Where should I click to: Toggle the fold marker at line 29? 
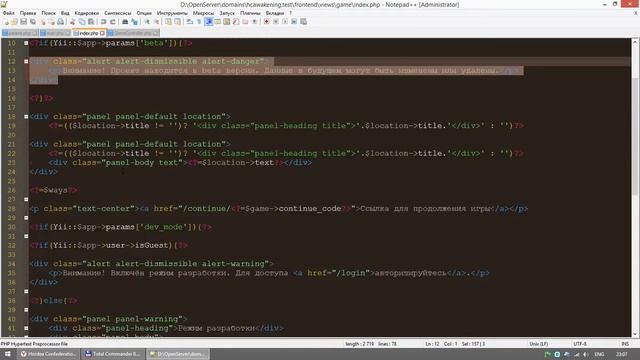click(26, 218)
